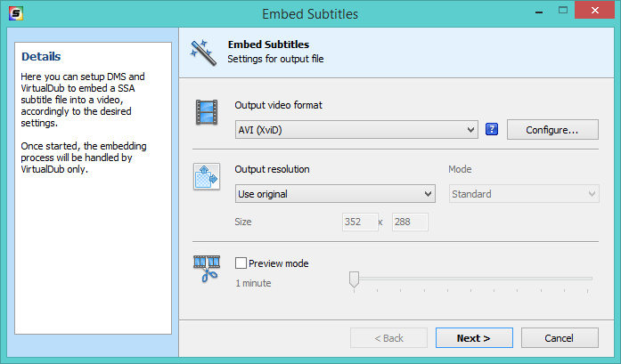Open the Mode dropdown showing Standard
The image size is (621, 364).
click(523, 194)
